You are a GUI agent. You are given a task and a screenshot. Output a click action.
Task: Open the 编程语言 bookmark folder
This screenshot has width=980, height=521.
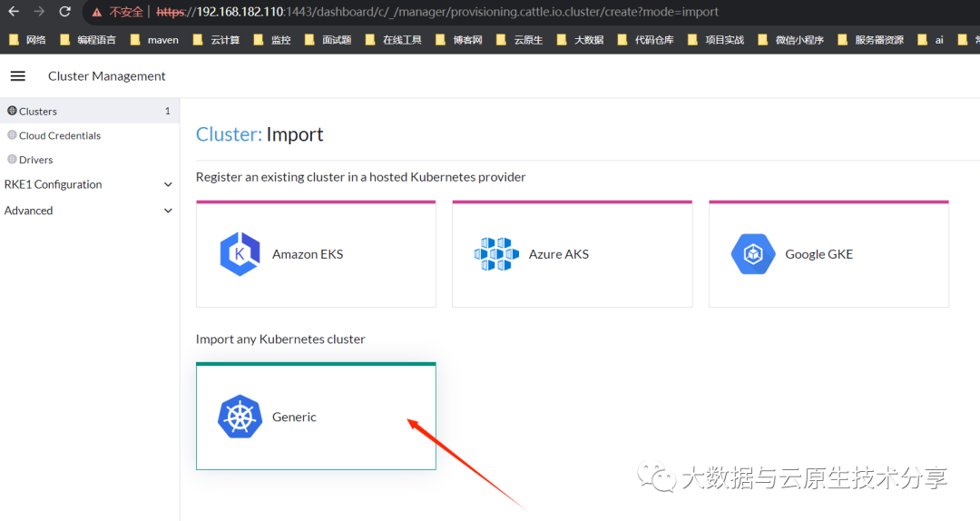coord(88,40)
